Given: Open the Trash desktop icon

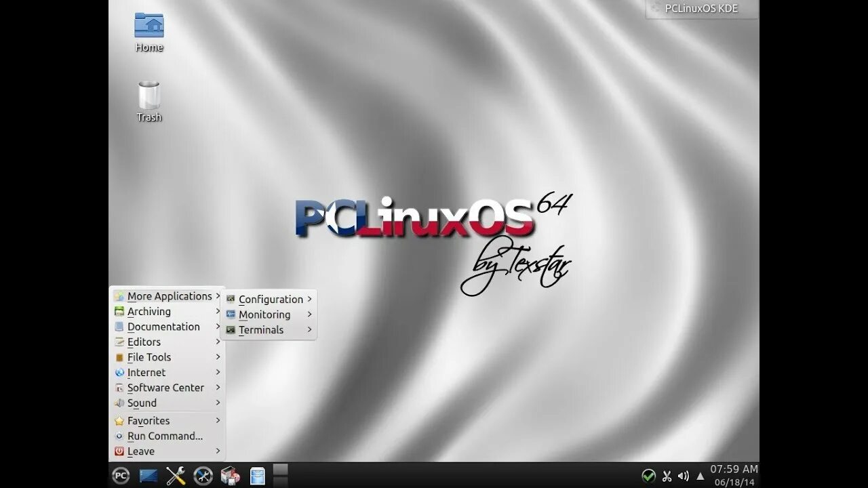Looking at the screenshot, I should click(149, 102).
